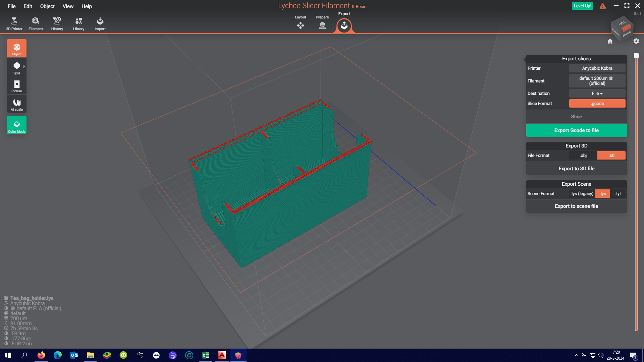644x362 pixels.
Task: Open the Edit menu
Action: (x=28, y=6)
